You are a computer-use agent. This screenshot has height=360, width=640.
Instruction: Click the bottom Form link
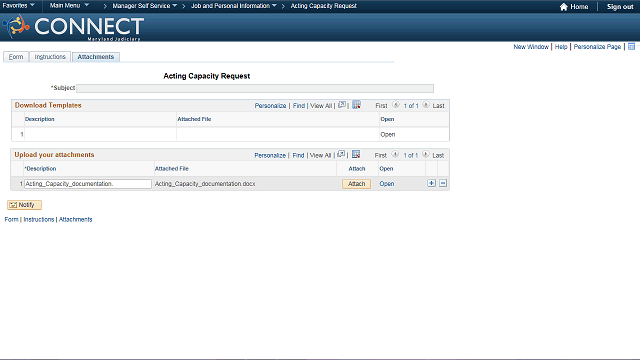click(x=11, y=220)
